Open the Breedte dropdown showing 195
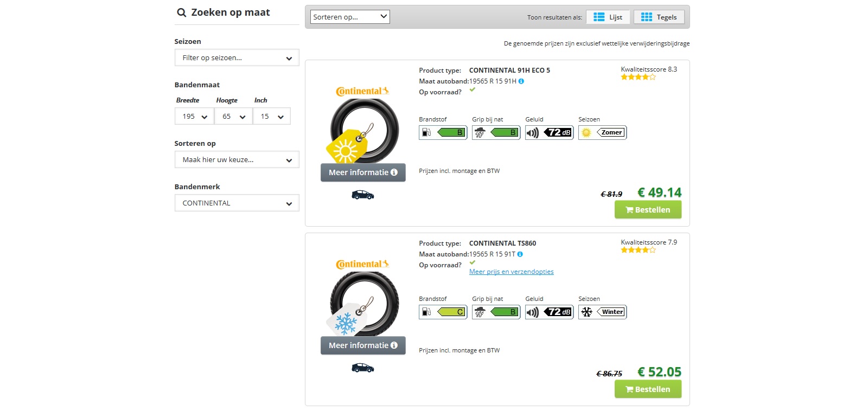Viewport: 868px width, 411px height. [x=194, y=116]
